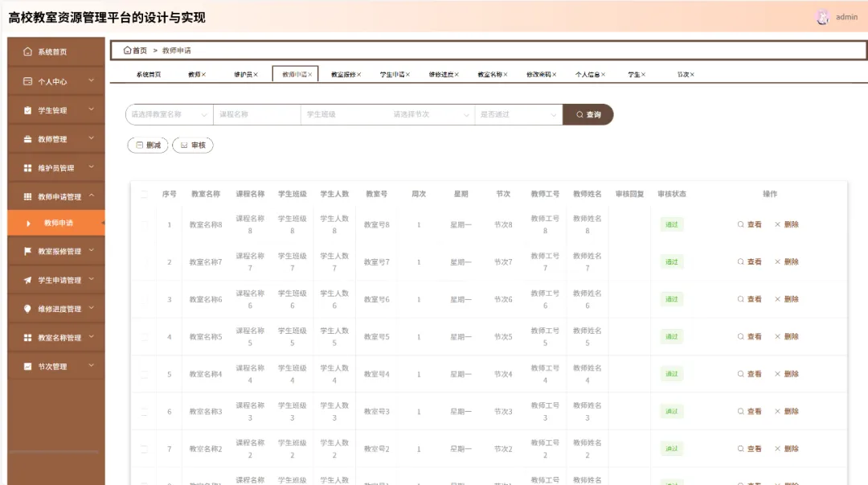868x485 pixels.
Task: Open the 是否通过 dropdown
Action: (x=518, y=115)
